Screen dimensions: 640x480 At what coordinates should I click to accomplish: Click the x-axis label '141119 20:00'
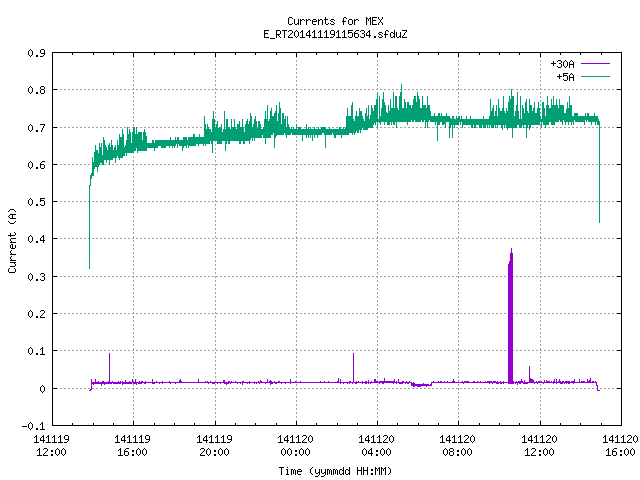[214, 446]
